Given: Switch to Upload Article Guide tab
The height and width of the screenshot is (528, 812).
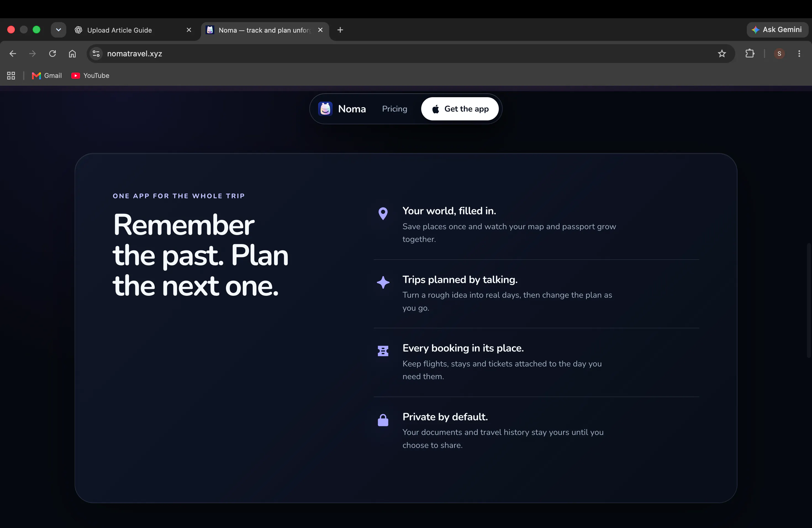Looking at the screenshot, I should 133,30.
